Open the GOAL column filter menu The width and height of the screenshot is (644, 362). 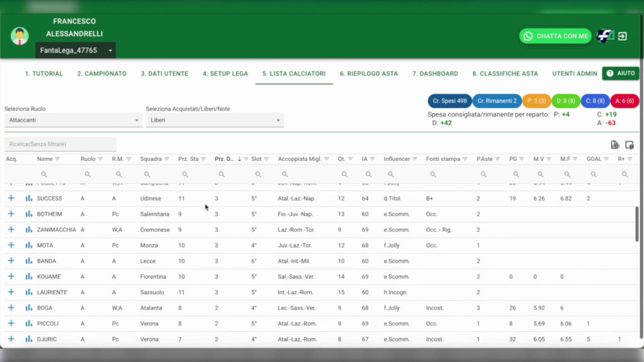click(606, 159)
